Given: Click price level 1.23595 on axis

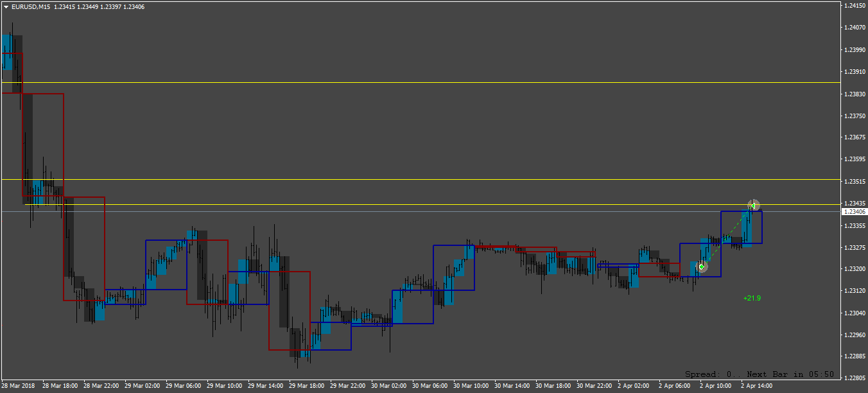Looking at the screenshot, I should (x=855, y=159).
